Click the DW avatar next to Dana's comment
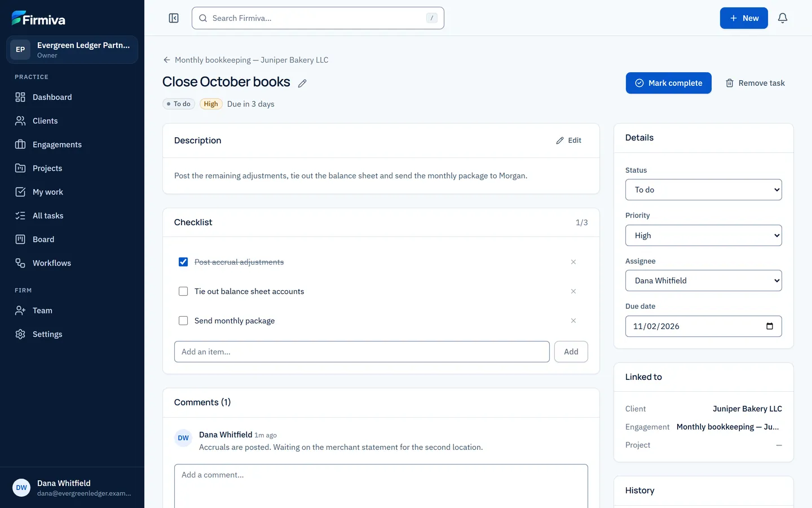This screenshot has height=508, width=812. click(x=183, y=438)
